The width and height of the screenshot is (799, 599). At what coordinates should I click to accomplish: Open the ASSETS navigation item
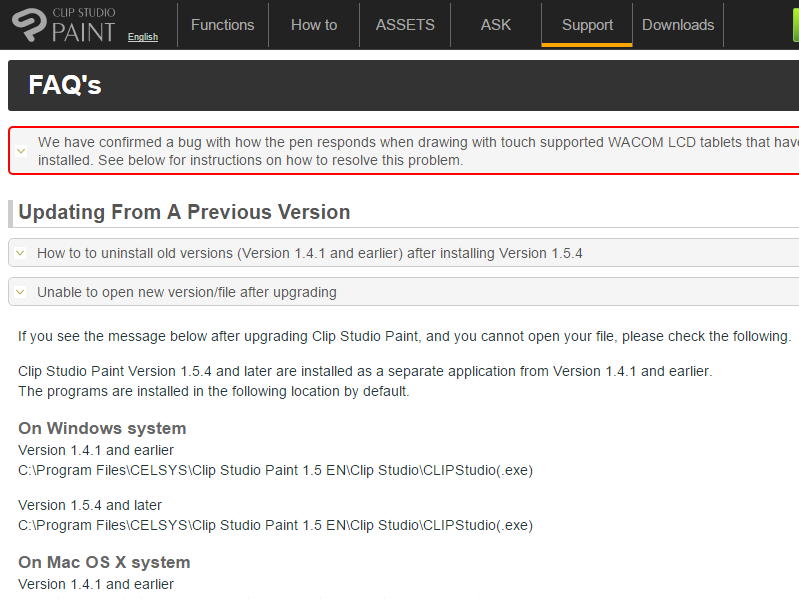tap(405, 24)
